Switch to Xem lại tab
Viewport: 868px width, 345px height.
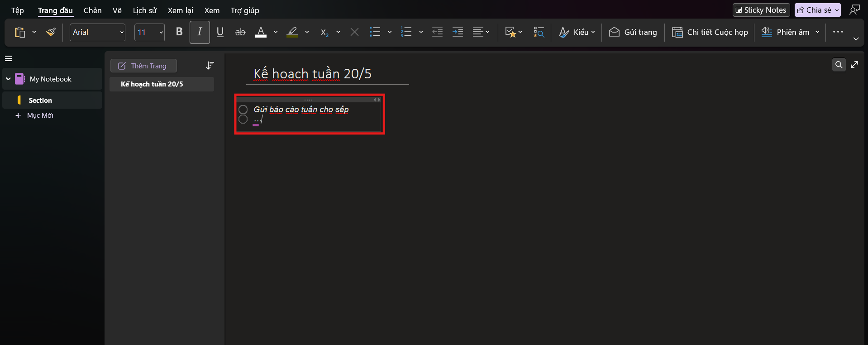click(180, 10)
